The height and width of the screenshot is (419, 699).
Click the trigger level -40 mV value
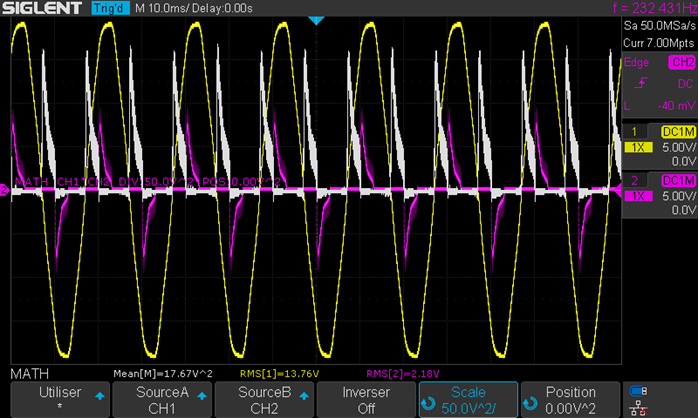pos(676,106)
